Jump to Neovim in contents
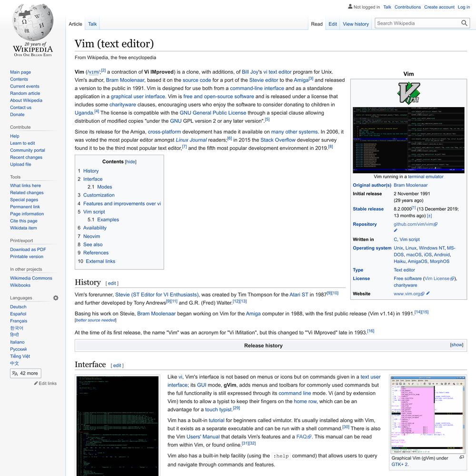This screenshot has width=476, height=476. point(91,236)
